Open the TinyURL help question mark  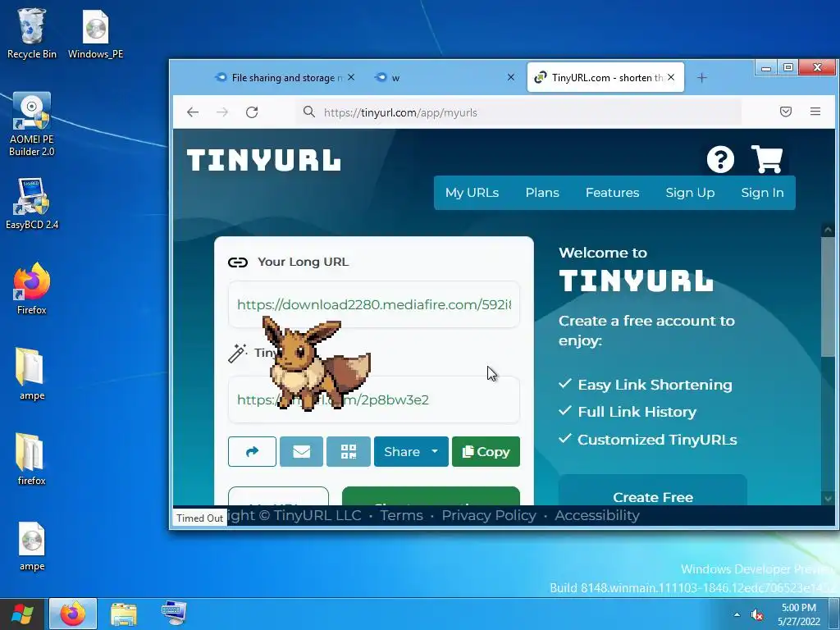coord(720,159)
